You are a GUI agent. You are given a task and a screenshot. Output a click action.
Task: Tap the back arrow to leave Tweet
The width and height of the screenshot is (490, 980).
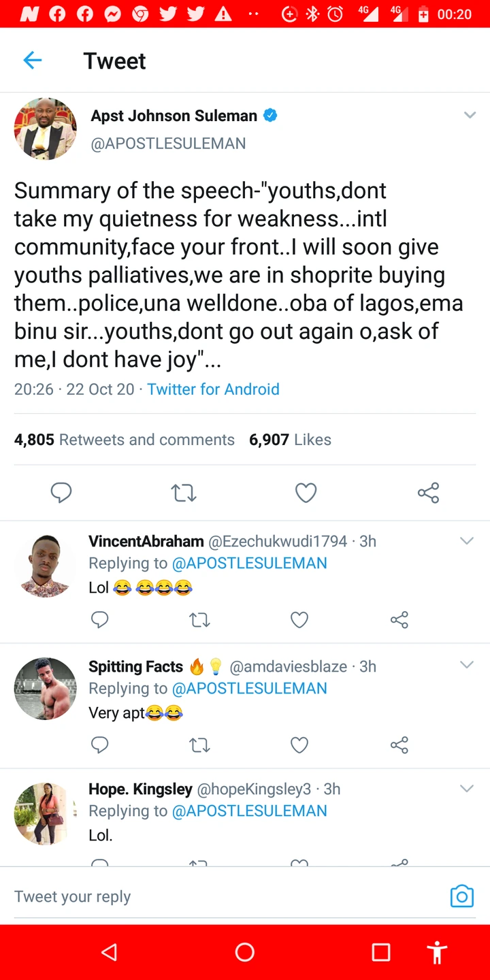pos(32,61)
